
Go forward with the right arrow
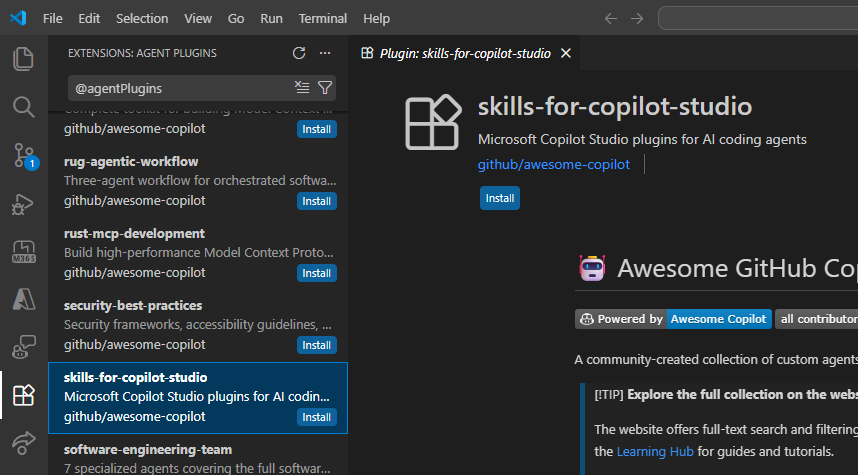[637, 19]
